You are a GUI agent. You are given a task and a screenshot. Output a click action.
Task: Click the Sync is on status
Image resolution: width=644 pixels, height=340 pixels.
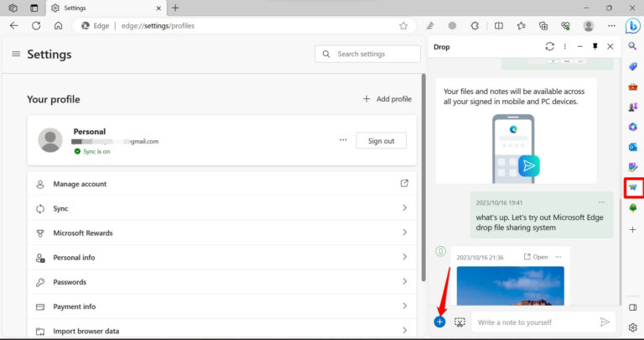pyautogui.click(x=92, y=151)
